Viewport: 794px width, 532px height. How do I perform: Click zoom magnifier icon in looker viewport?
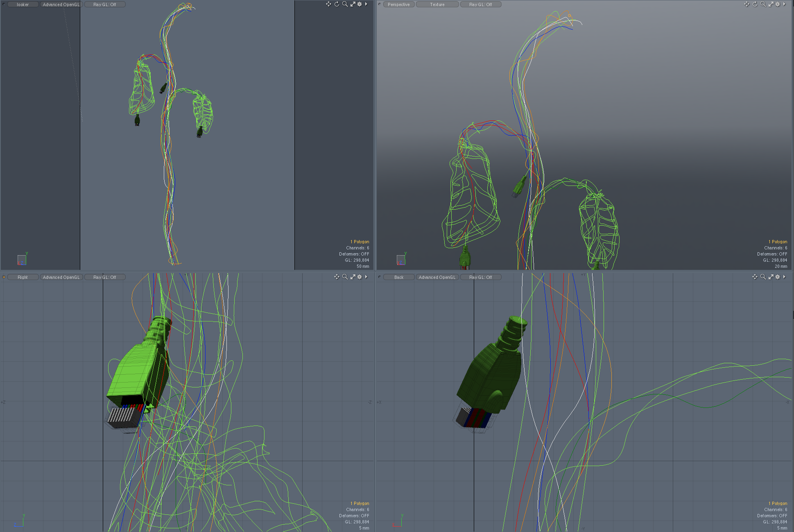[x=345, y=4]
